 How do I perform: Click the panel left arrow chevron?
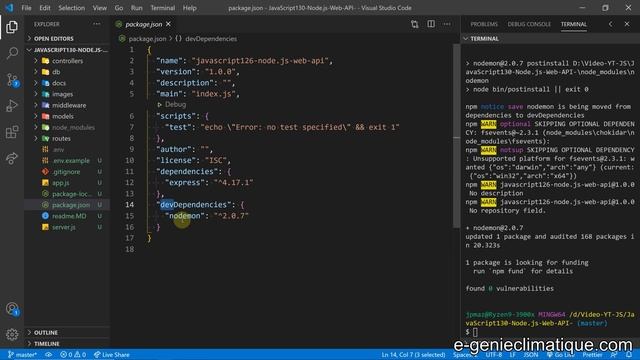611,24
